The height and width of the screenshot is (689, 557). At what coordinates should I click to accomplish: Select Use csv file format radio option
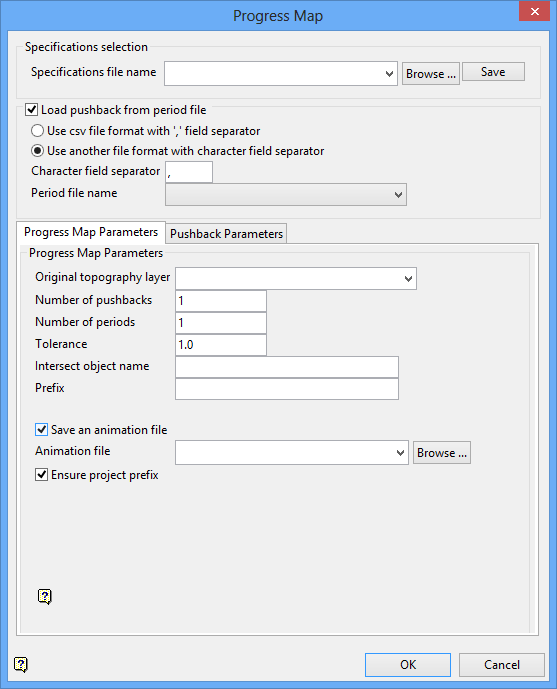tap(37, 131)
